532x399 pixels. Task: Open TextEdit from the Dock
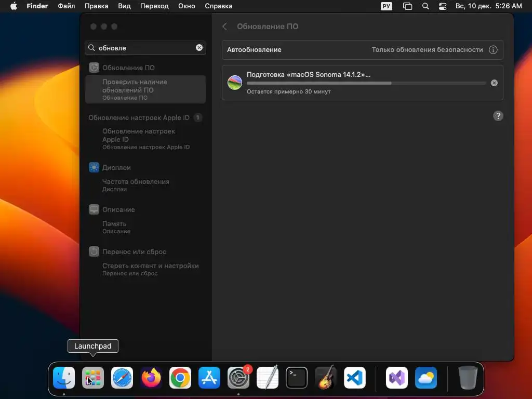point(268,378)
